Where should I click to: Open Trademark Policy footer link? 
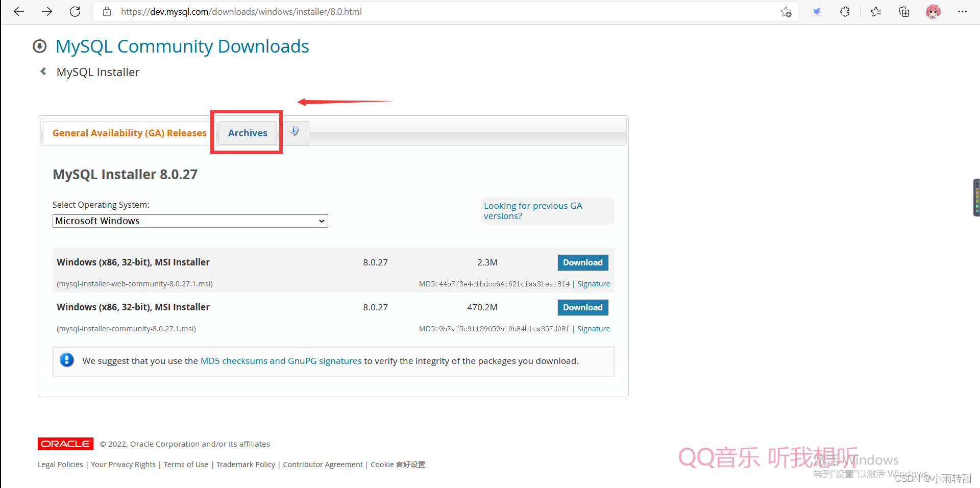[246, 464]
